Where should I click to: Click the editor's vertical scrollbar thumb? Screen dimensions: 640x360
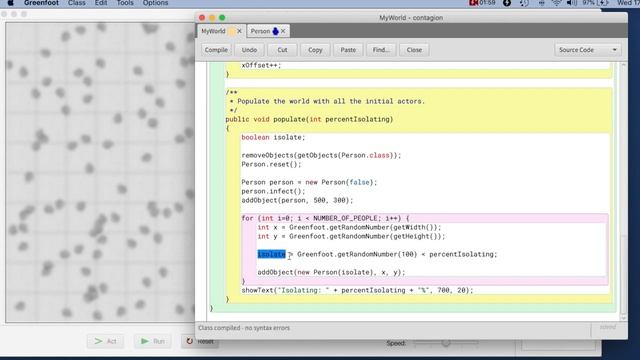click(x=623, y=273)
